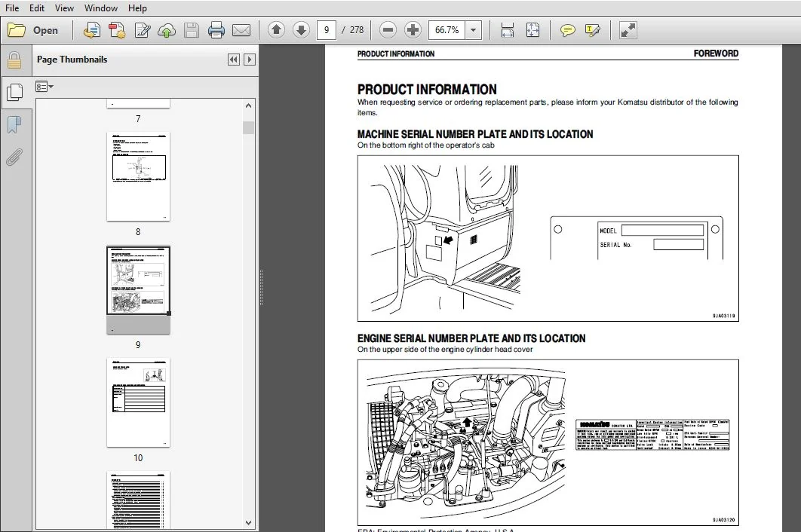The height and width of the screenshot is (532, 801).
Task: Select the page 7 thumbnail
Action: click(138, 104)
